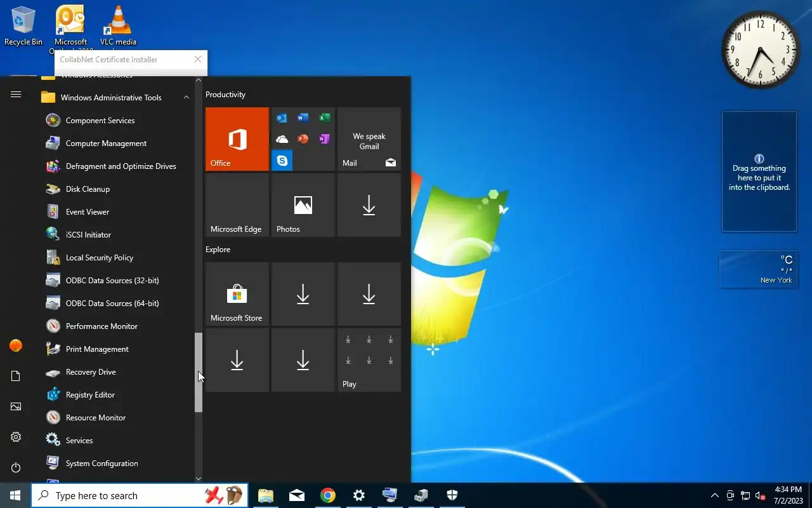Launch iSCSI Initiator
The image size is (812, 508).
[x=118, y=235]
